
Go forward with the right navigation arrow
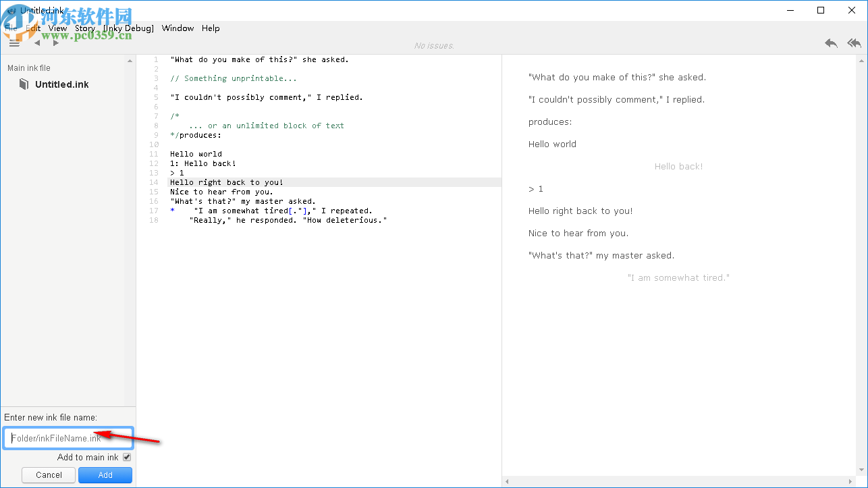56,43
